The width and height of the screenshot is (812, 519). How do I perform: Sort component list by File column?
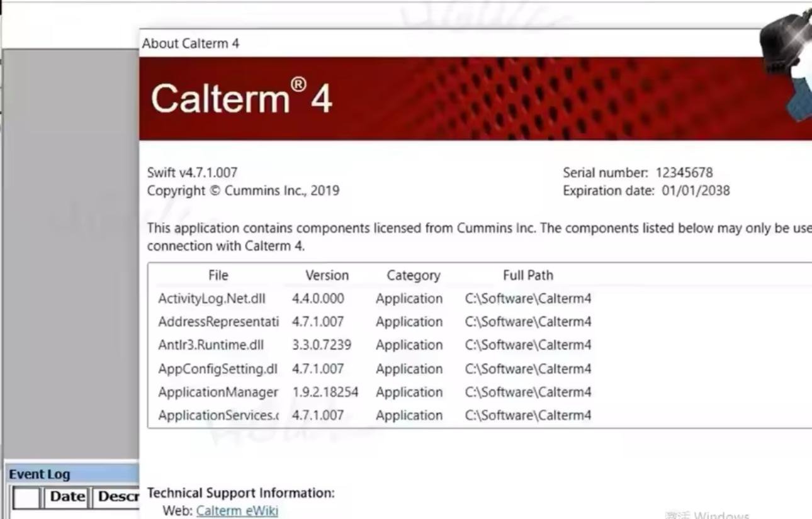click(x=218, y=276)
